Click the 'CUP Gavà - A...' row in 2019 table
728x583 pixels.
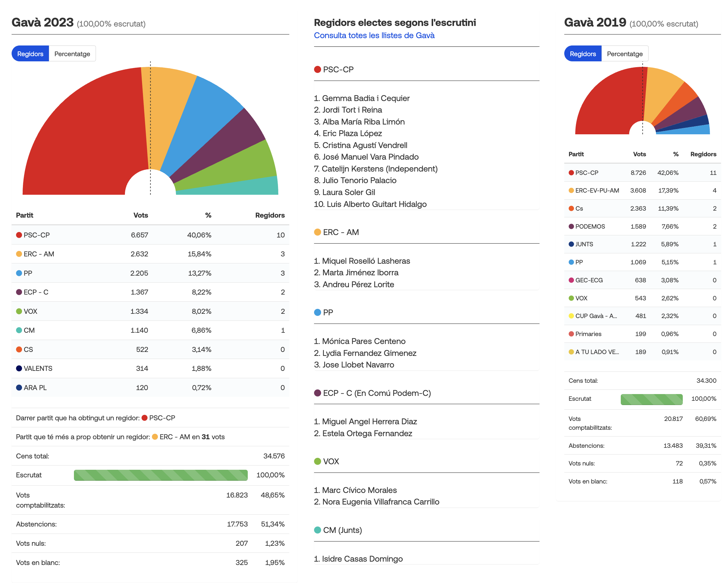[x=642, y=316]
